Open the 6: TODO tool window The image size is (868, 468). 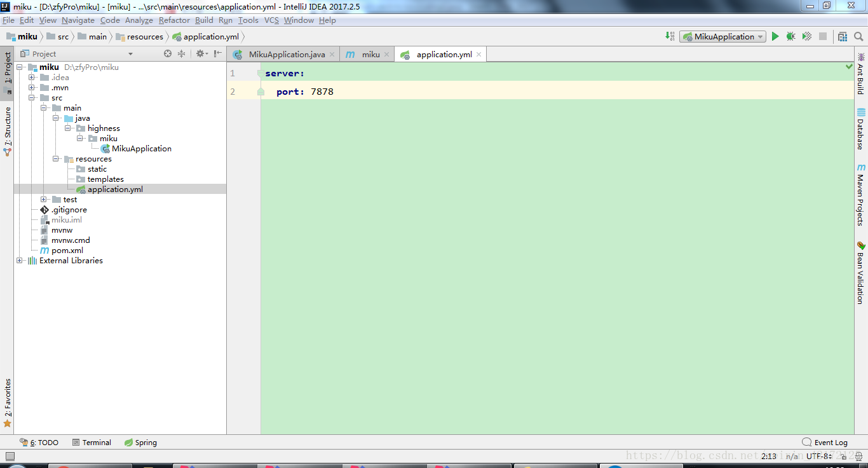(x=39, y=443)
